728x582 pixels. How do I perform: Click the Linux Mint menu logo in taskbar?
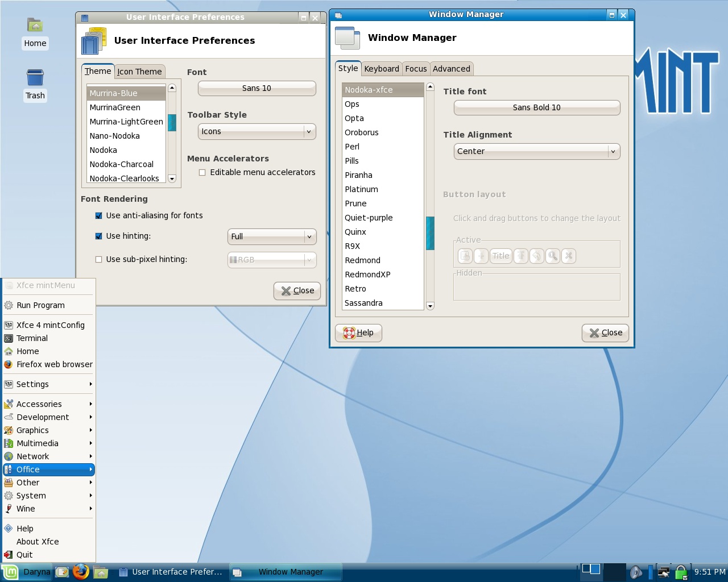[x=10, y=572]
